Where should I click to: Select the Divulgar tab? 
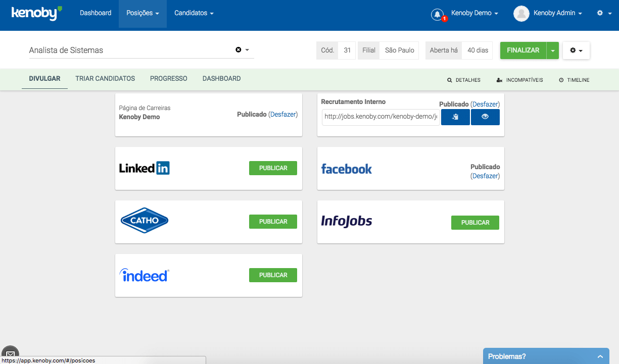coord(44,79)
